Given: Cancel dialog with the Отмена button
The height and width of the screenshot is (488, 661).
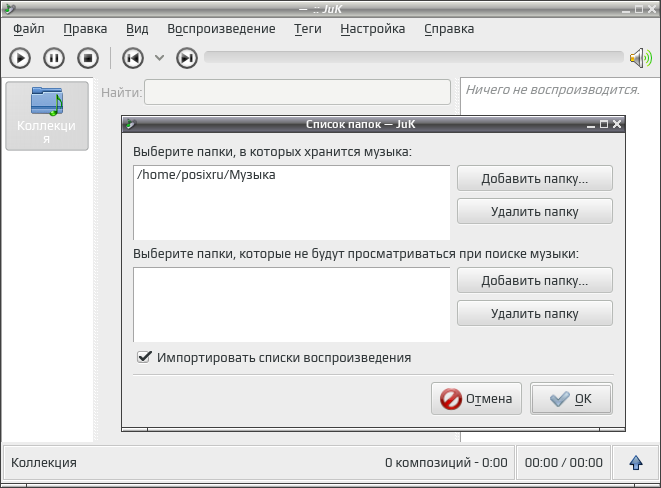Looking at the screenshot, I should pos(476,398).
